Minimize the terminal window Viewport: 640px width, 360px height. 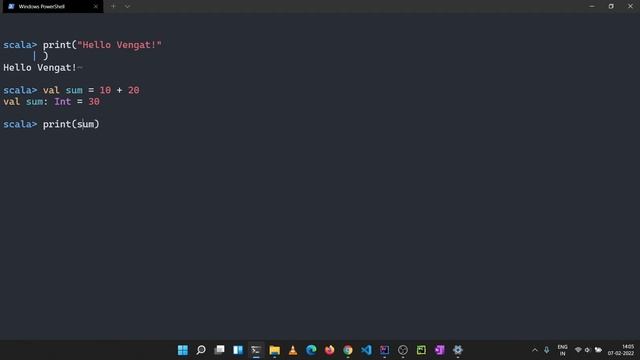pos(592,7)
